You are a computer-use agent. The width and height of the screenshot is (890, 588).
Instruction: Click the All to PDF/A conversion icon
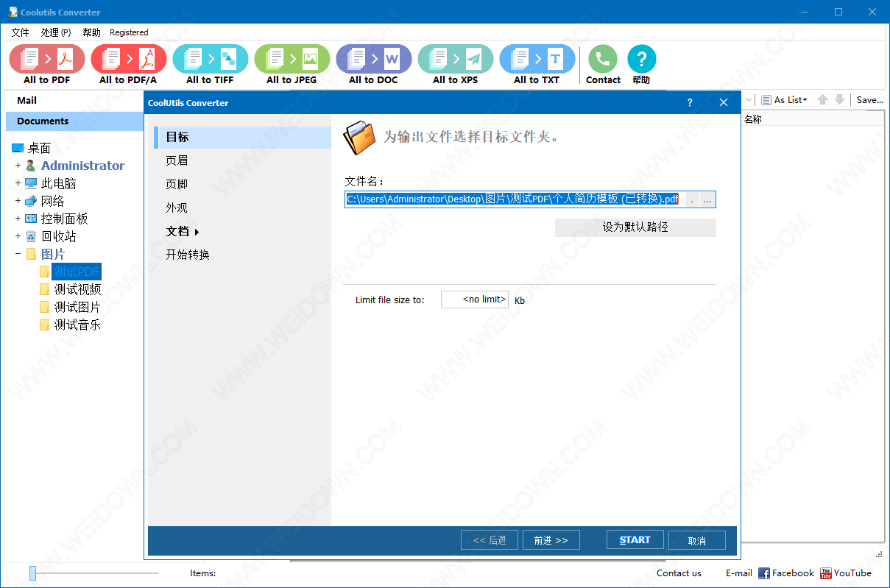tap(128, 59)
